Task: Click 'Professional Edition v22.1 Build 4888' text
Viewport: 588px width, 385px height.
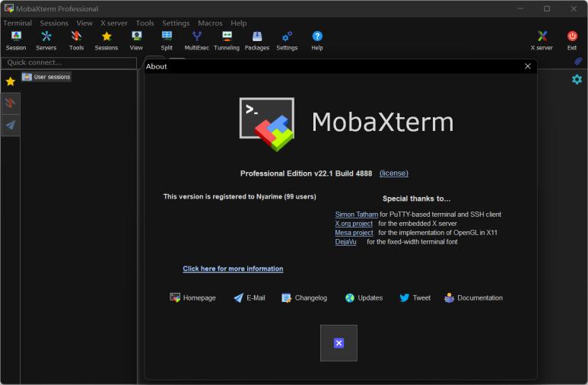Action: click(x=306, y=173)
